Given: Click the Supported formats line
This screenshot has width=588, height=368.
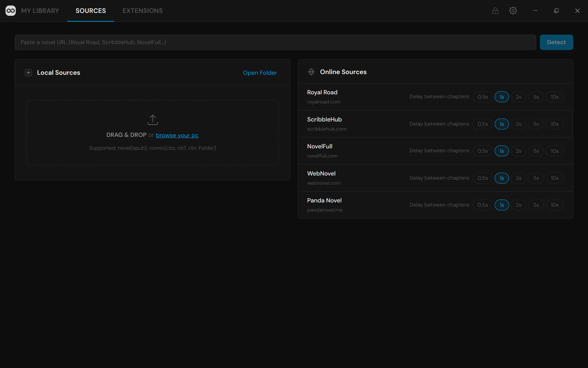Looking at the screenshot, I should (x=152, y=148).
